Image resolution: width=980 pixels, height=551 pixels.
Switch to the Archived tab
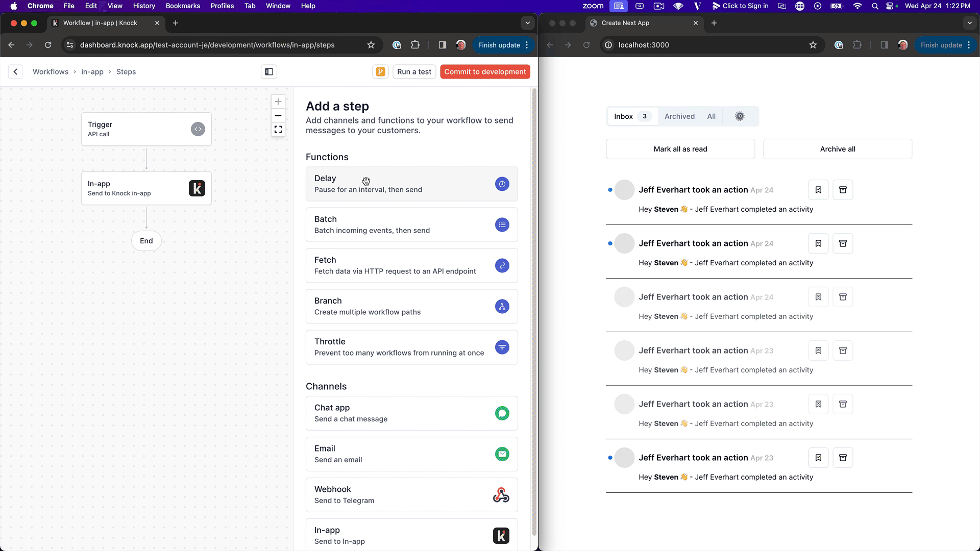pos(679,116)
